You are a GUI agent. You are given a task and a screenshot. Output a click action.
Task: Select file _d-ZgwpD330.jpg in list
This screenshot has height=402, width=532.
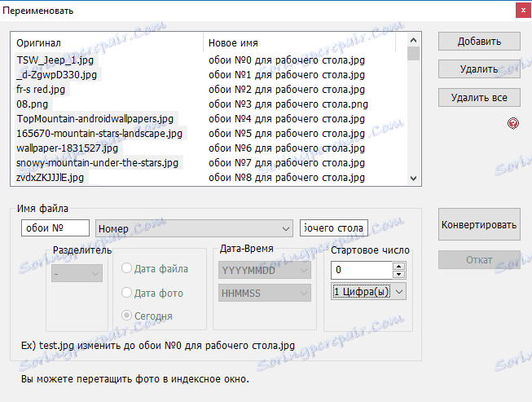click(x=57, y=75)
